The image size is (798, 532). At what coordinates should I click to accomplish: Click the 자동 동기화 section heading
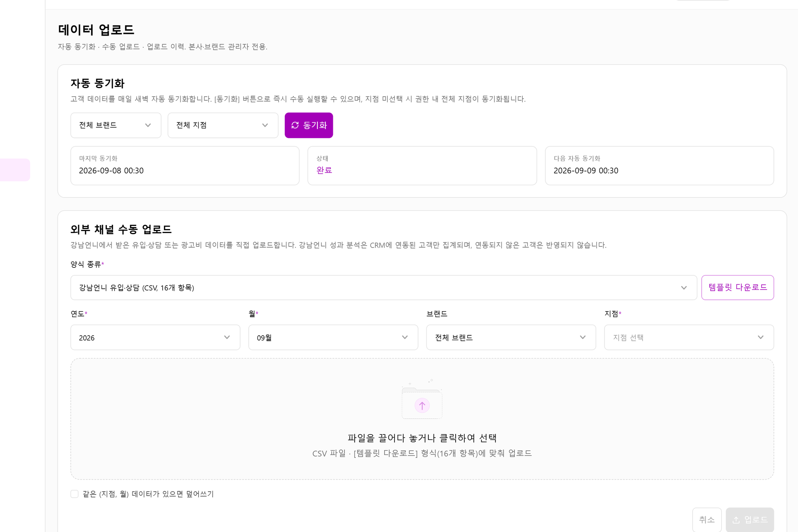click(98, 83)
